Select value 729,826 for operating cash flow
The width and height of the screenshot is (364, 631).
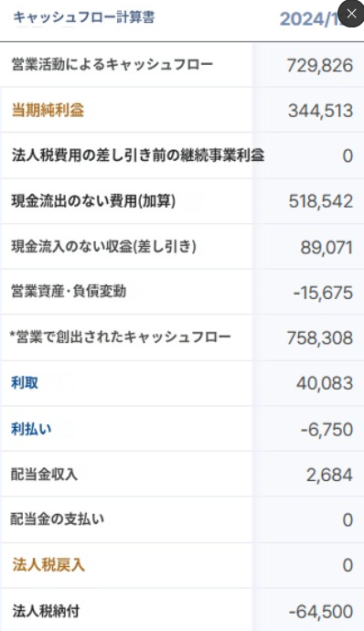click(320, 65)
